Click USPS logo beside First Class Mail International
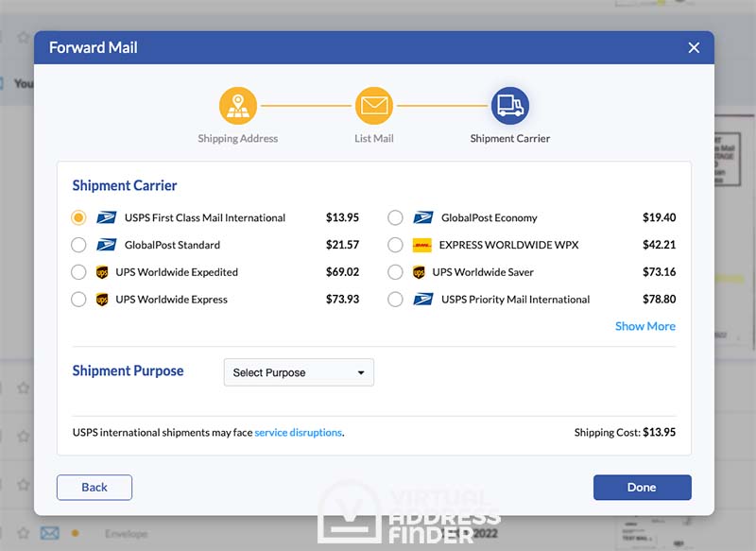 tap(106, 218)
